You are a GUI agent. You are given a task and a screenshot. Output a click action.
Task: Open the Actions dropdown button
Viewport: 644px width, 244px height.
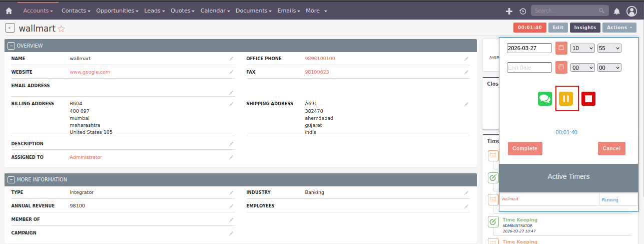pos(619,28)
